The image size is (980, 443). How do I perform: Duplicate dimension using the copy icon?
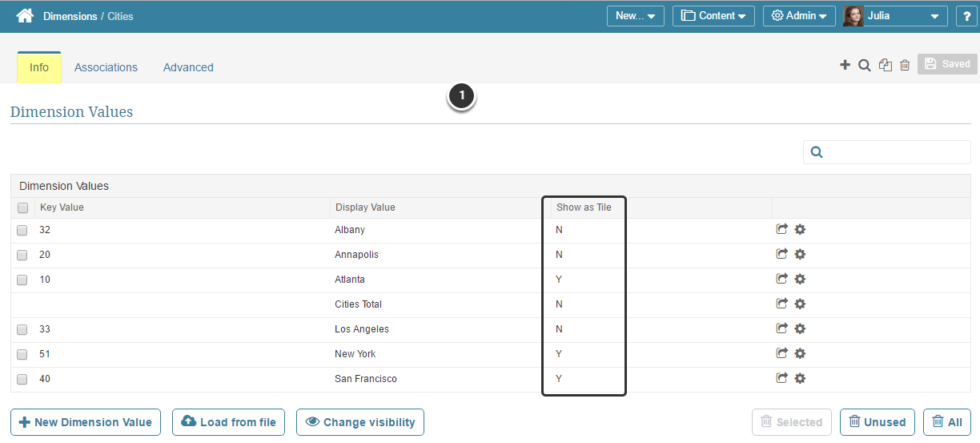[x=885, y=66]
